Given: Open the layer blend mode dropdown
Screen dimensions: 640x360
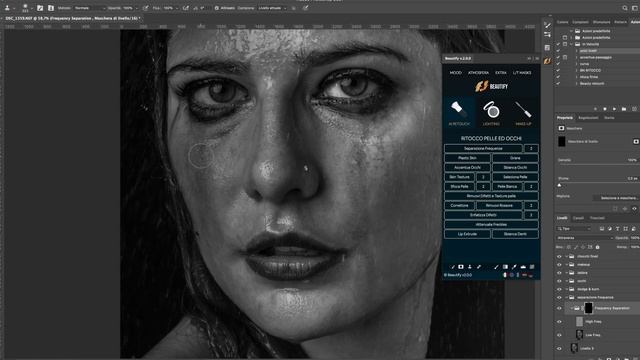Looking at the screenshot, I should tap(584, 238).
